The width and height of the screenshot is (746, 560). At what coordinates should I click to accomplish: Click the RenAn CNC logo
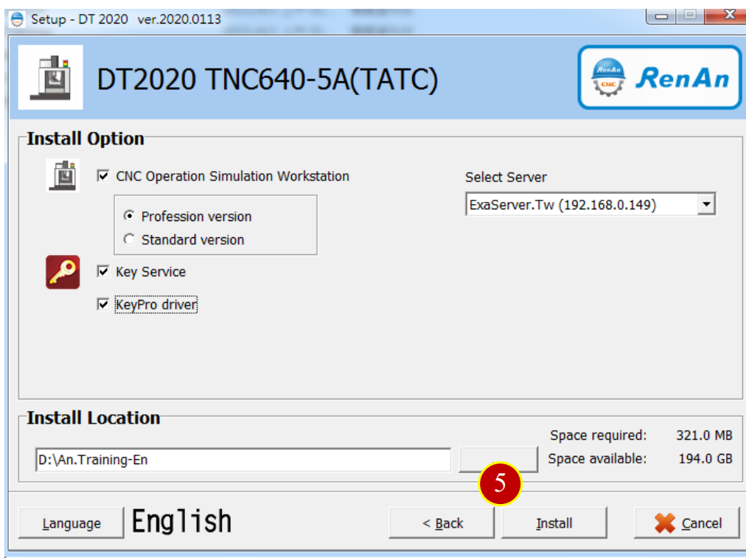point(660,77)
